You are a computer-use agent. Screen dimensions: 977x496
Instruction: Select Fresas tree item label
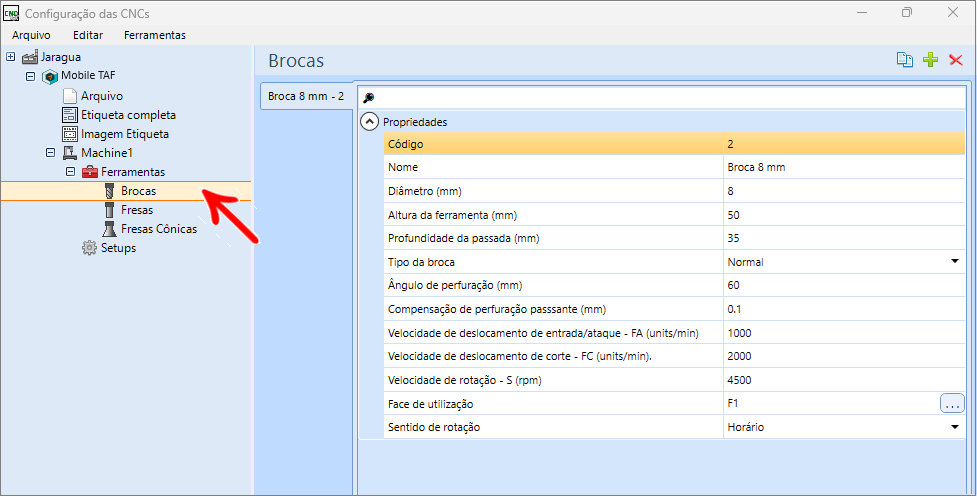tap(137, 210)
